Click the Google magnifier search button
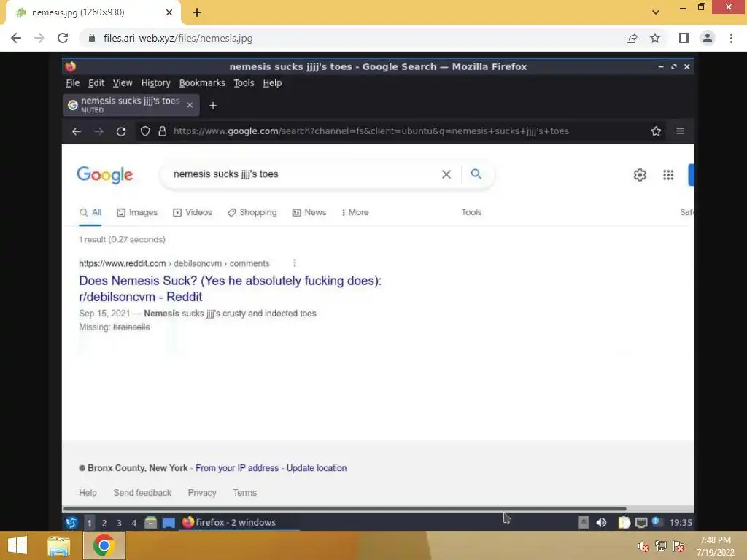 tap(476, 174)
